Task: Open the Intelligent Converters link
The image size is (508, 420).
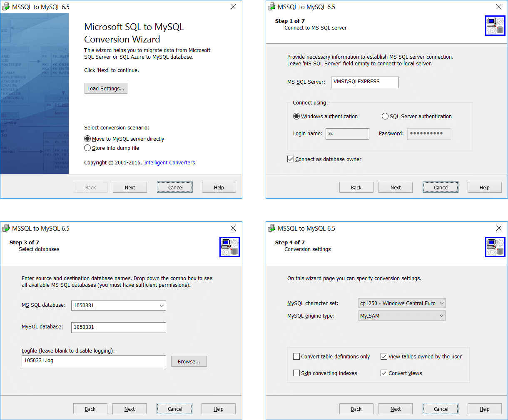Action: [x=169, y=162]
